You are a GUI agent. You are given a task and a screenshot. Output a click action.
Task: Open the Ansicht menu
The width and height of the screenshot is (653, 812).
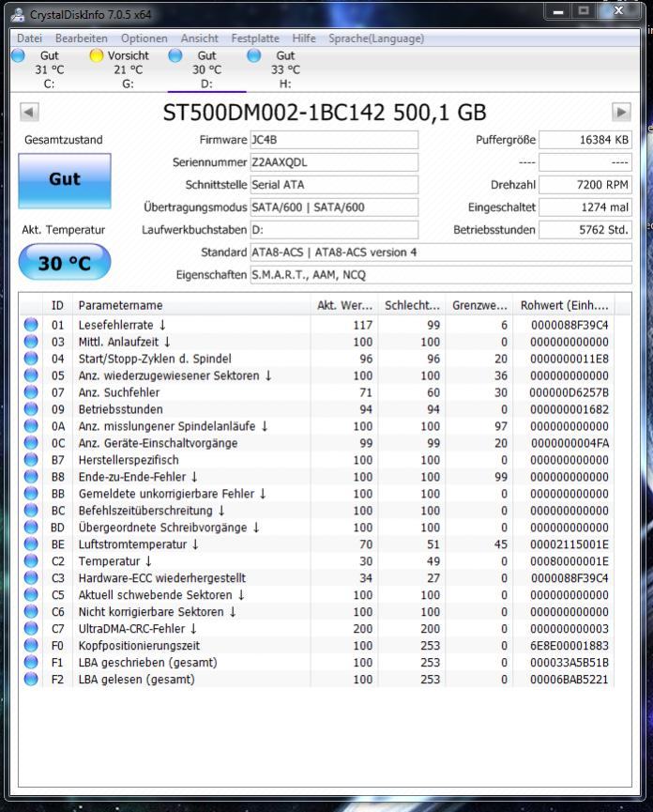(199, 38)
